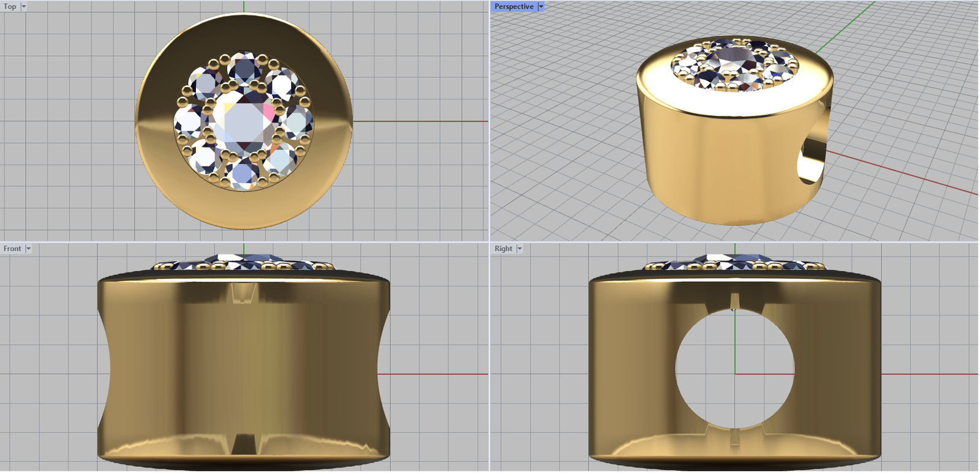Select the gem cluster in Perspective view
The width and height of the screenshot is (980, 473).
735,64
